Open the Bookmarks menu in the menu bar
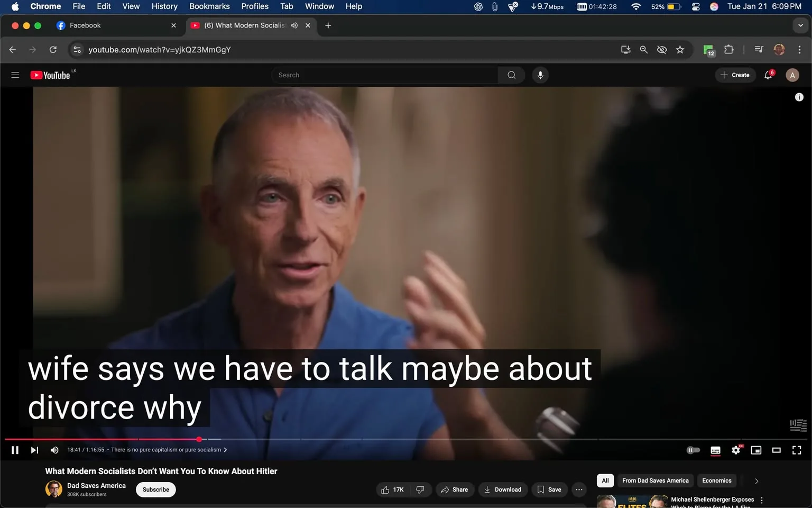Screen dimensions: 812x508 (x=209, y=6)
